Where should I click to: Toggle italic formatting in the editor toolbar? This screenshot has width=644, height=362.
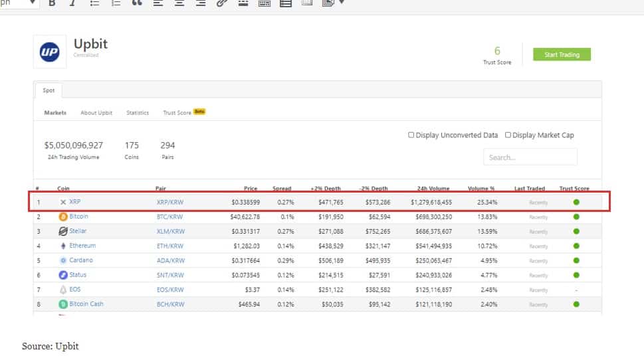pos(72,3)
